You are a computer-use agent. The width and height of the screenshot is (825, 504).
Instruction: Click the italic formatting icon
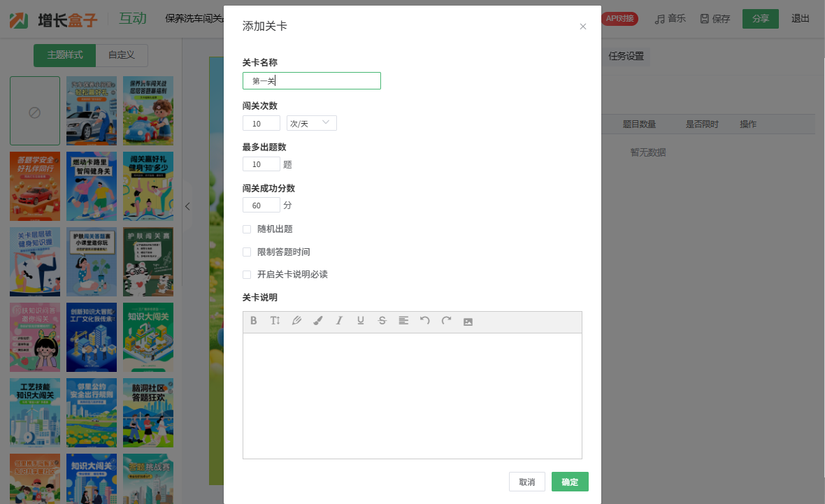tap(339, 321)
